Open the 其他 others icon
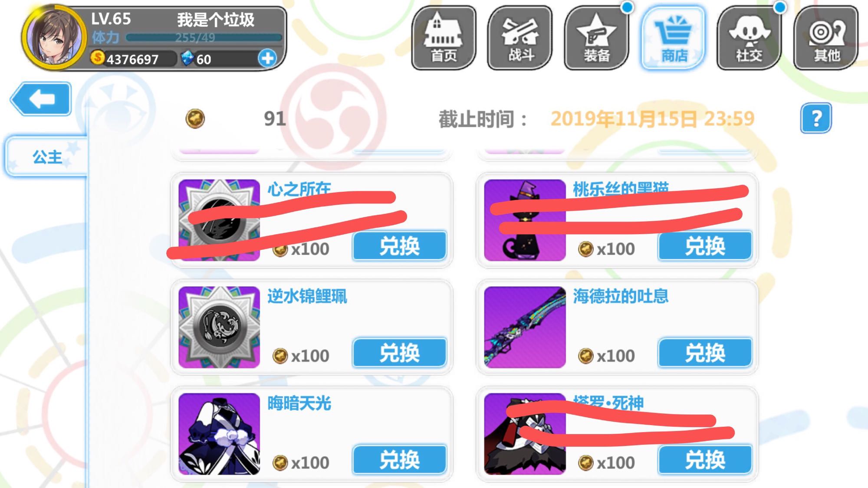 click(826, 38)
